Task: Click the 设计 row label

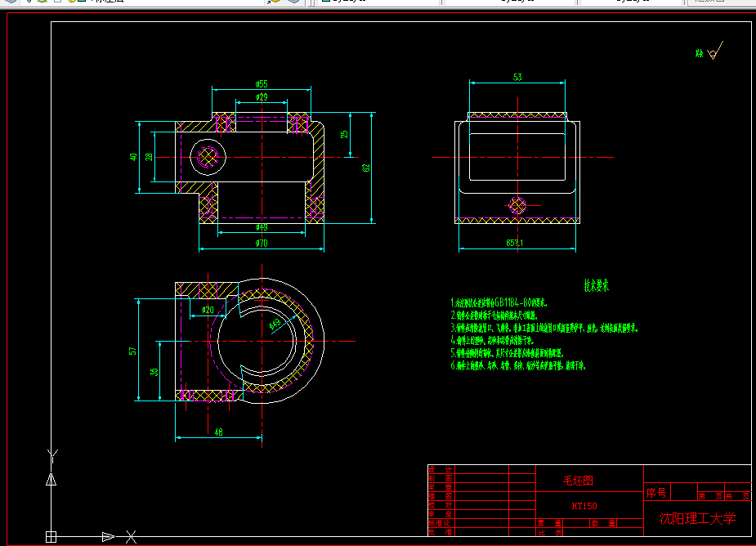Action: (441, 469)
